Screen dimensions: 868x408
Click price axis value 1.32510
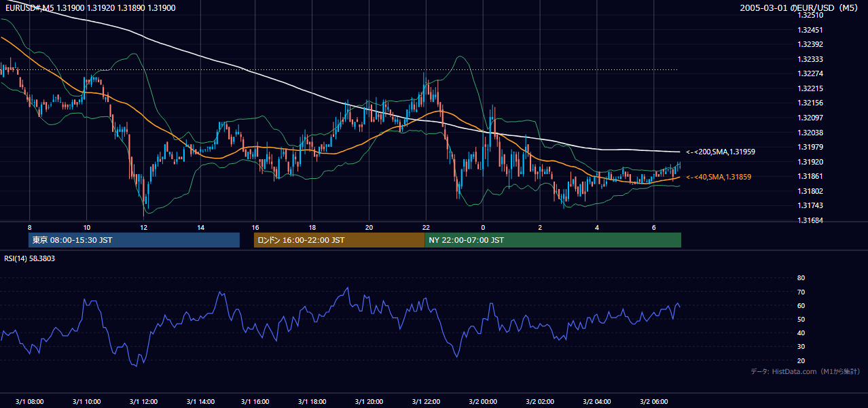(x=810, y=15)
